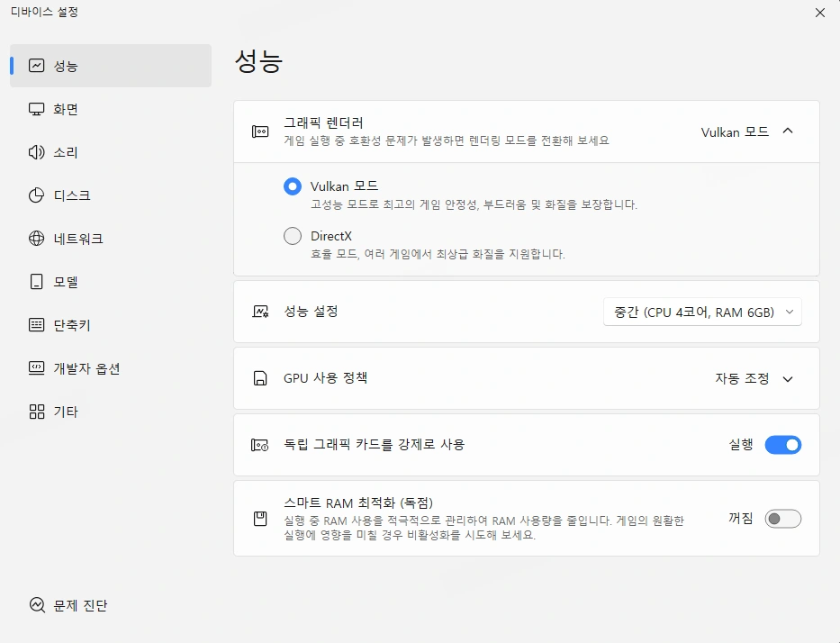This screenshot has width=840, height=643.
Task: Click the 네트워크 globe icon
Action: [36, 239]
